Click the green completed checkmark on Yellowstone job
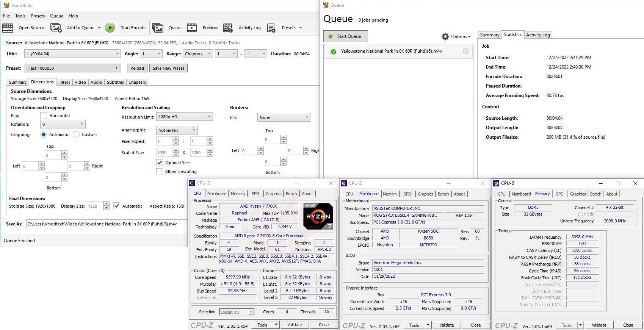The image size is (644, 330). tap(334, 52)
